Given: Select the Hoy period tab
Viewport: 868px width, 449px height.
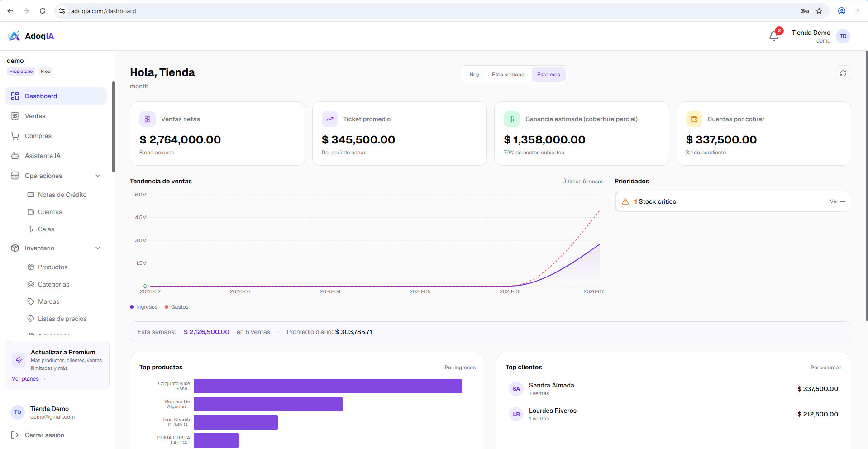Looking at the screenshot, I should (x=474, y=75).
